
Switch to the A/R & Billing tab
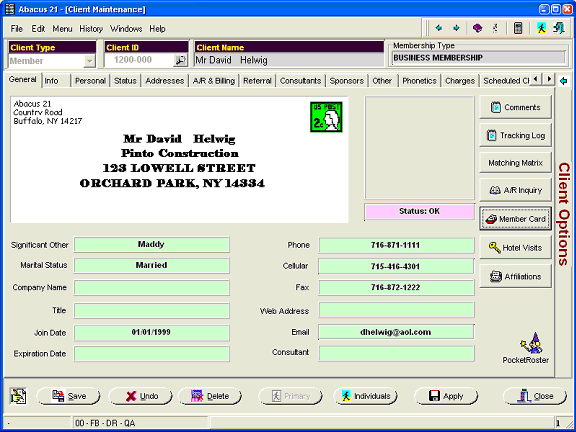pos(214,81)
